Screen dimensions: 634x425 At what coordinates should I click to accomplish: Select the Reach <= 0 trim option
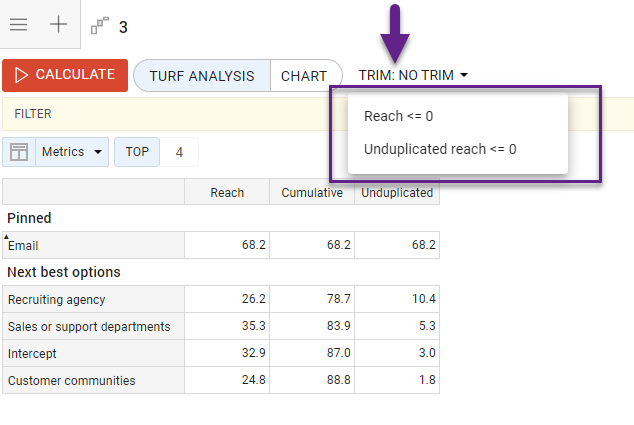[398, 116]
